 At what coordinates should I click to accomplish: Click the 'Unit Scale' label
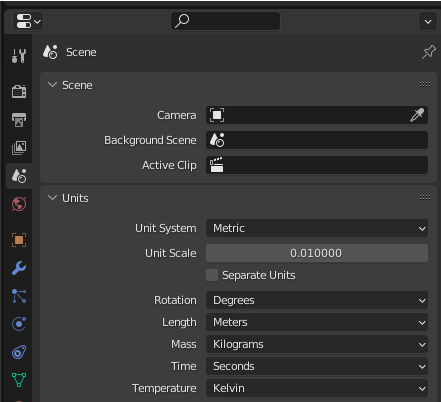[x=171, y=253]
